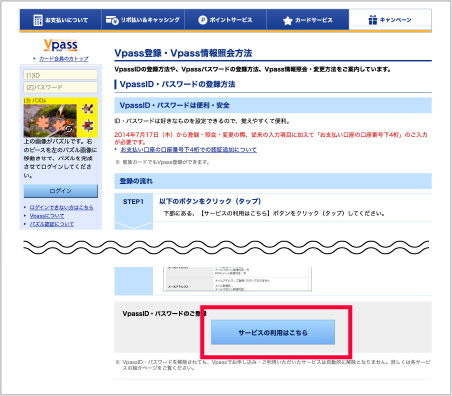The width and height of the screenshot is (452, 396).
Task: Click the Vpass登録・Vpass情報照会方法 heading
Action: point(183,53)
